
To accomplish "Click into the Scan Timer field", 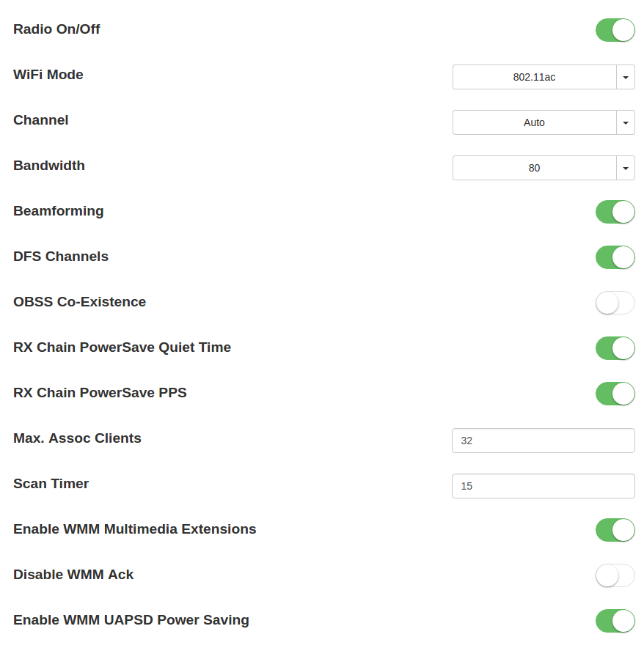I will 543,486.
